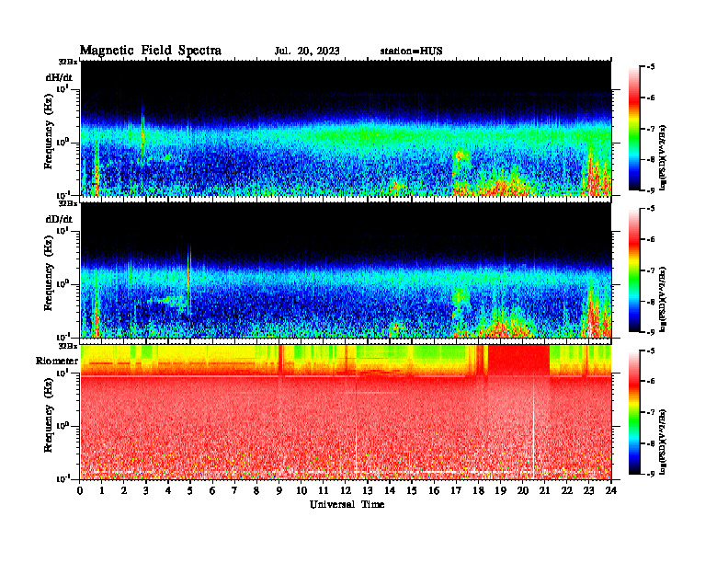Click hour 15 on the Universal Time axis
This screenshot has height=563, width=728.
pyautogui.click(x=412, y=490)
